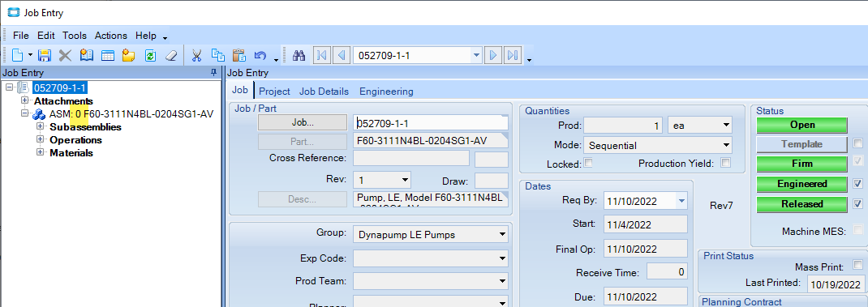Open the New icon's dropdown arrow

pyautogui.click(x=30, y=56)
